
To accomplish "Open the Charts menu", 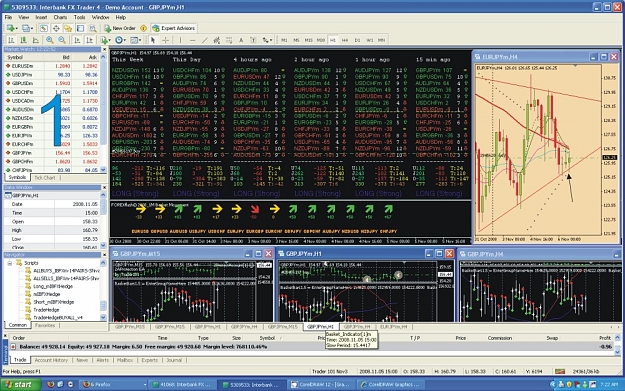I will click(x=60, y=18).
